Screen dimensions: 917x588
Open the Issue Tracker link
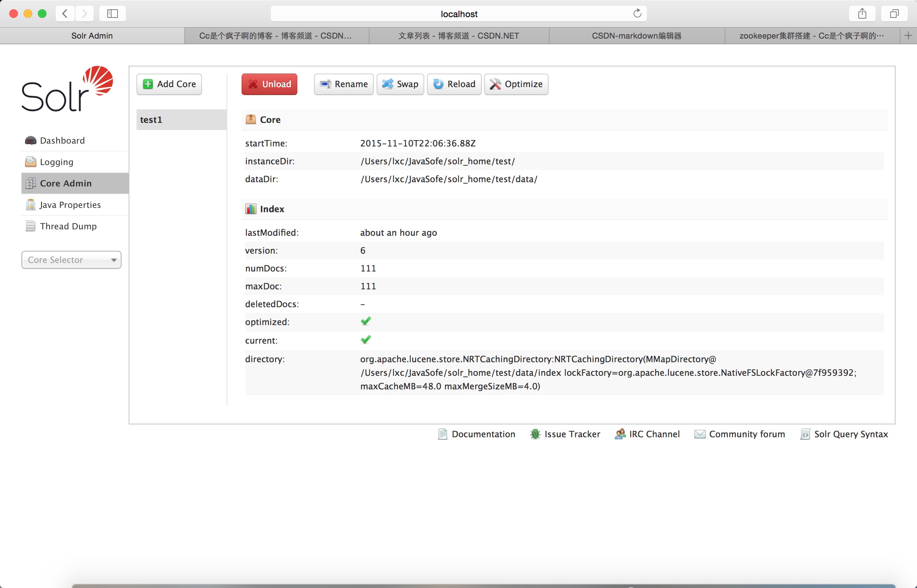[565, 434]
